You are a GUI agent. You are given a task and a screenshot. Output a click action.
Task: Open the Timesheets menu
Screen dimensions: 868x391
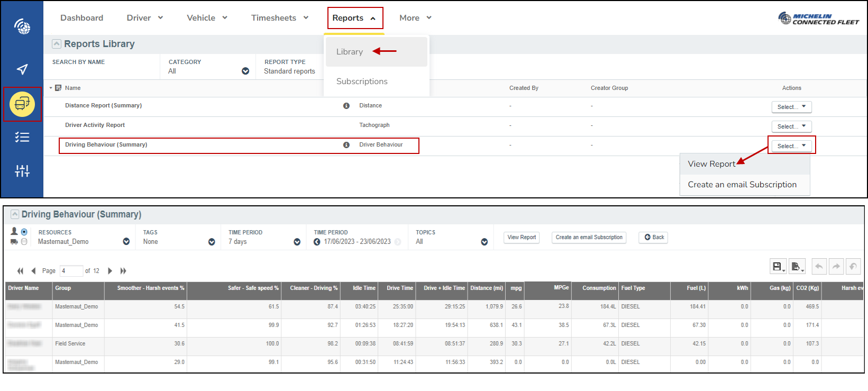point(280,18)
